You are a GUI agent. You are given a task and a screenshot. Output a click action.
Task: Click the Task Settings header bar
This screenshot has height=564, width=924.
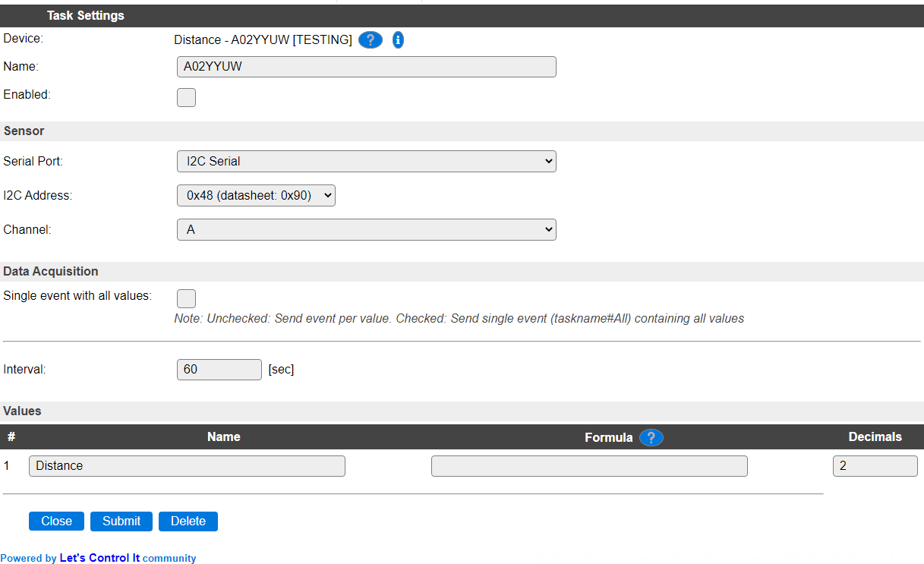[x=462, y=16]
